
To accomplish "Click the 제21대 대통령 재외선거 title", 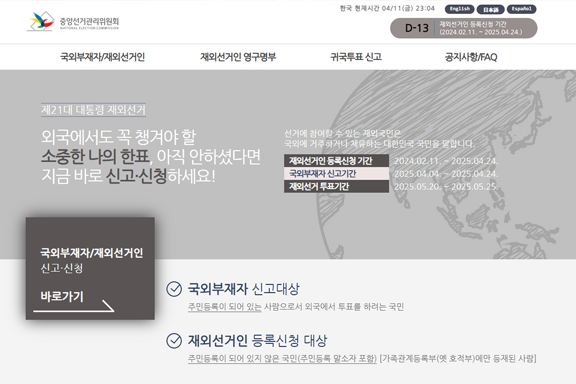I will pyautogui.click(x=93, y=110).
